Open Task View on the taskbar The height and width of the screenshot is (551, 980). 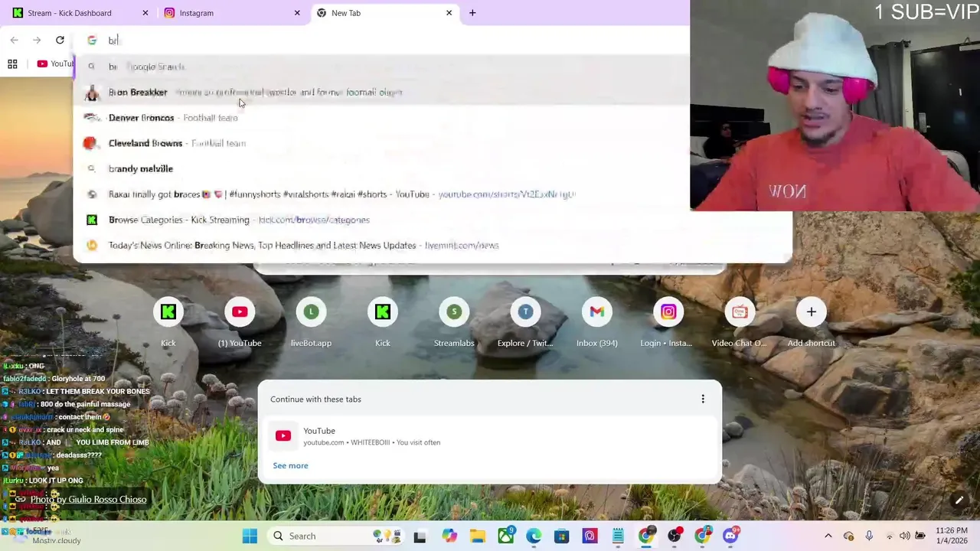420,536
